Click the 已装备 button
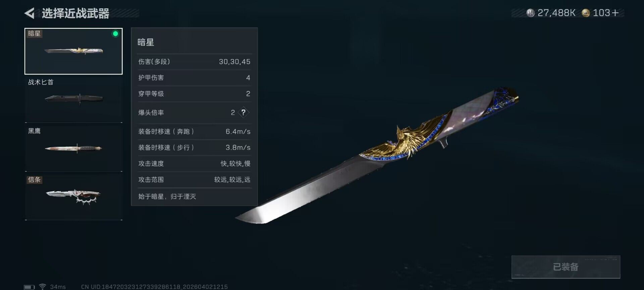The width and height of the screenshot is (644, 290). pyautogui.click(x=566, y=267)
